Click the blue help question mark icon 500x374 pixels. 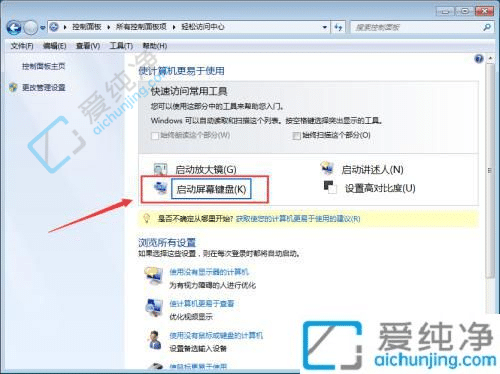tap(479, 59)
